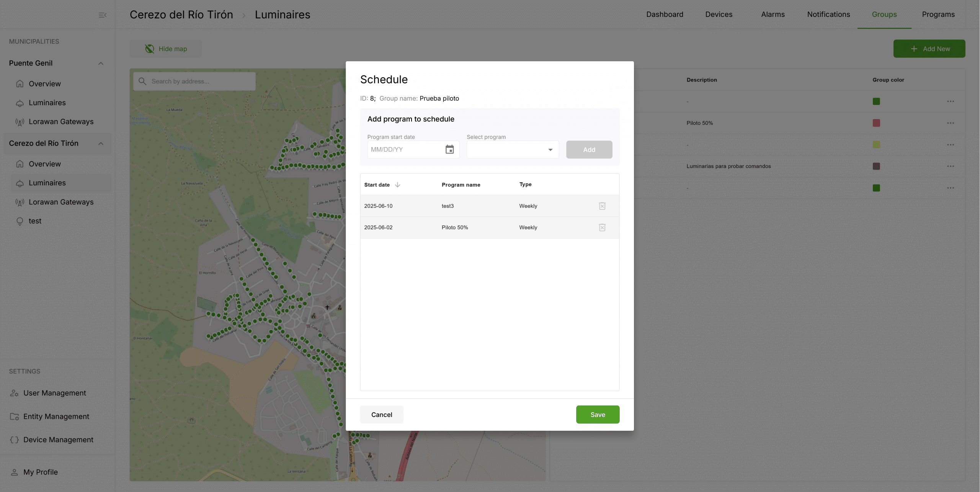The image size is (980, 492).
Task: Delete the test3 schedule row
Action: pyautogui.click(x=602, y=206)
